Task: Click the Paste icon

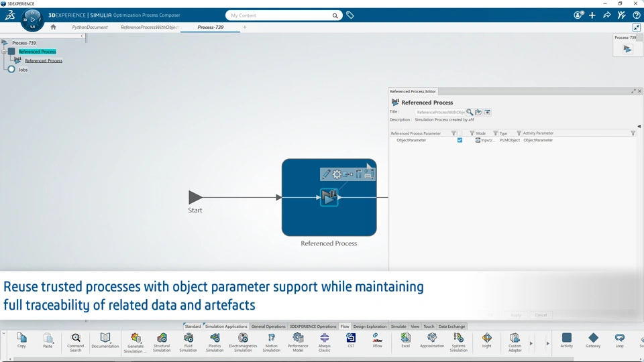Action: coord(48,341)
